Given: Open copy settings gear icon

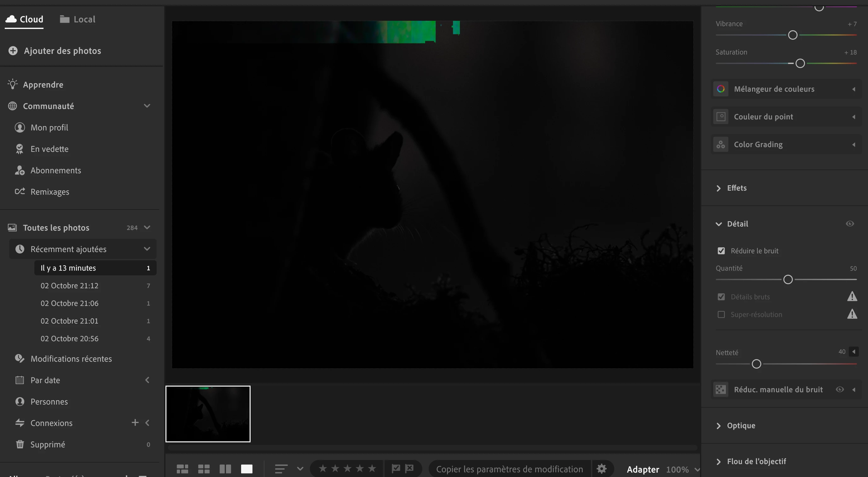Looking at the screenshot, I should click(601, 468).
